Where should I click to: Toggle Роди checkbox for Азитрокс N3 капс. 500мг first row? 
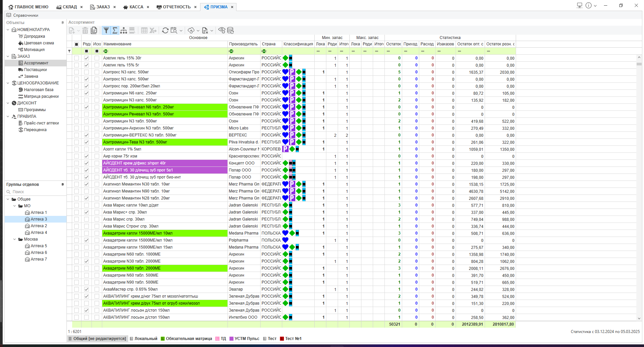click(x=87, y=72)
